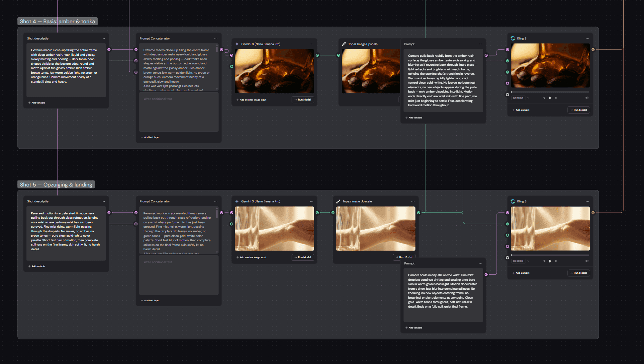Play the Shot 5 Kling 3 video
Viewport: 644px width, 364px height.
(550, 261)
